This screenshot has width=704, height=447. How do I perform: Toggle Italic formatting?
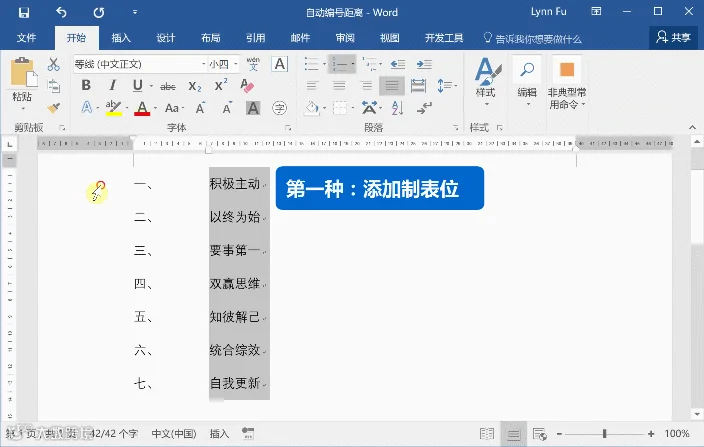point(112,85)
